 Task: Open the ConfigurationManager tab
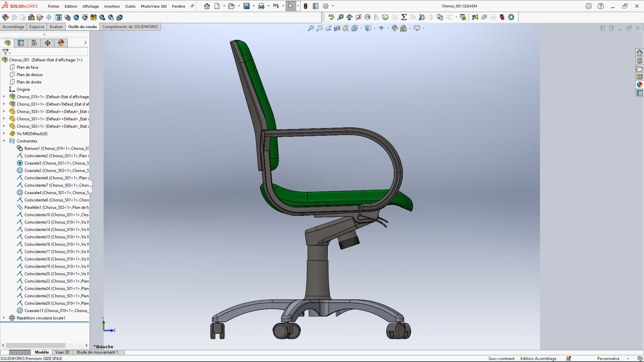click(x=34, y=43)
